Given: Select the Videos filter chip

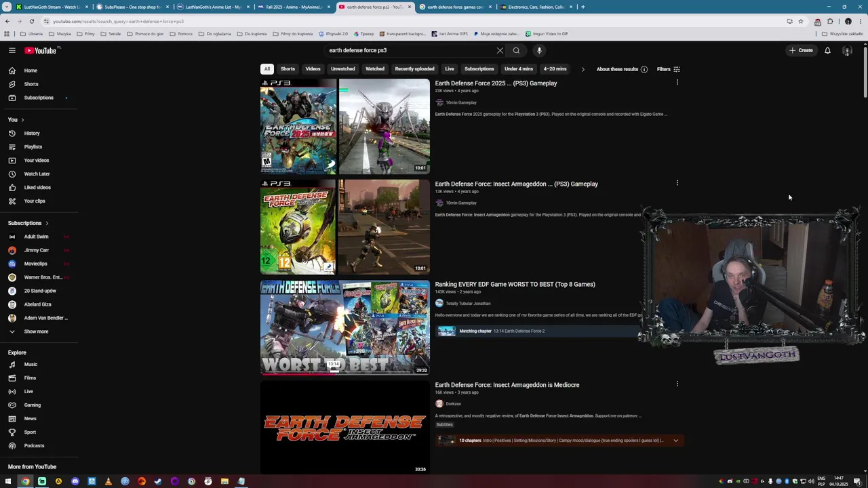Looking at the screenshot, I should (313, 68).
